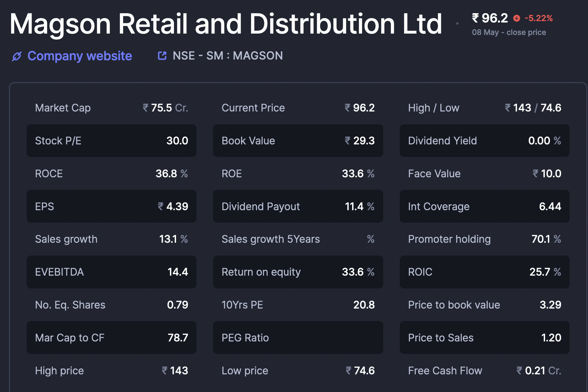Select the Stock P/E row
Viewport: 588px width, 392px height.
pyautogui.click(x=111, y=141)
